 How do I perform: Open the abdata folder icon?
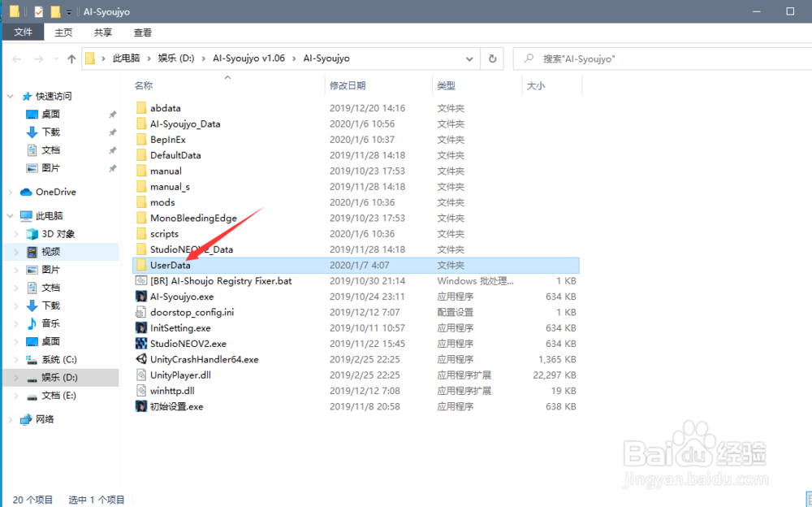point(140,108)
